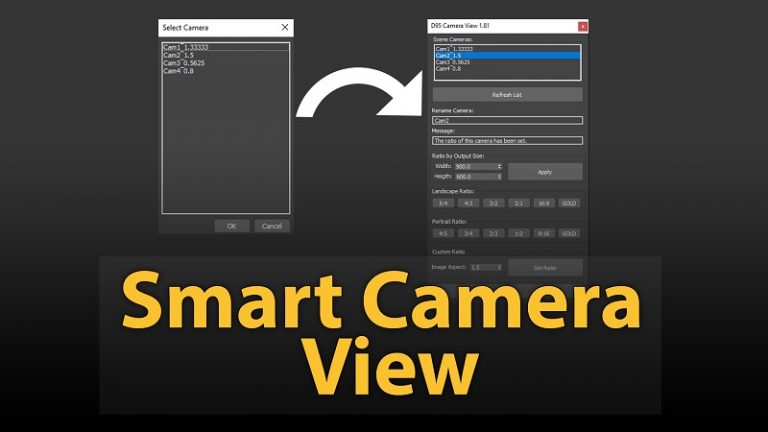
Task: Click the Set Ratio button
Action: (x=545, y=268)
